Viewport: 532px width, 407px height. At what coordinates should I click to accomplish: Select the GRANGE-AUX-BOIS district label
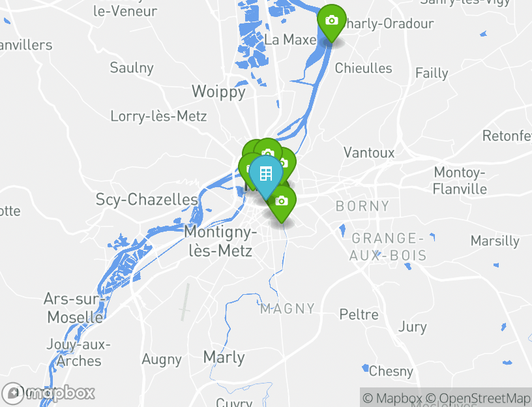pyautogui.click(x=388, y=247)
